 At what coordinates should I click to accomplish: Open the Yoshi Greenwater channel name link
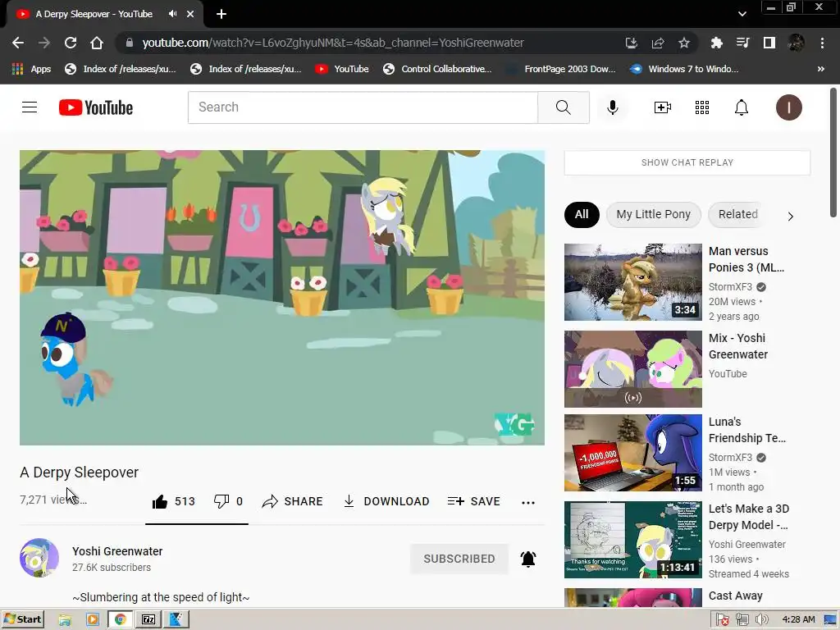click(x=117, y=551)
